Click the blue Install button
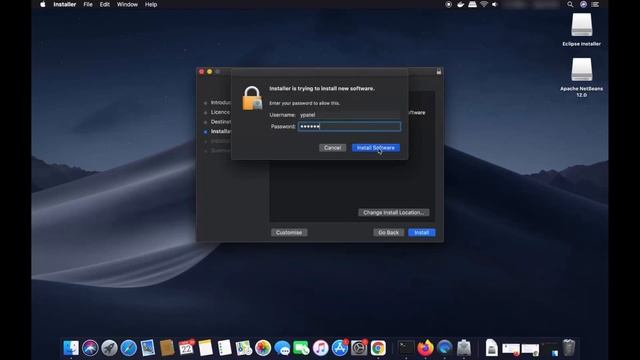This screenshot has width=640, height=360. click(422, 233)
